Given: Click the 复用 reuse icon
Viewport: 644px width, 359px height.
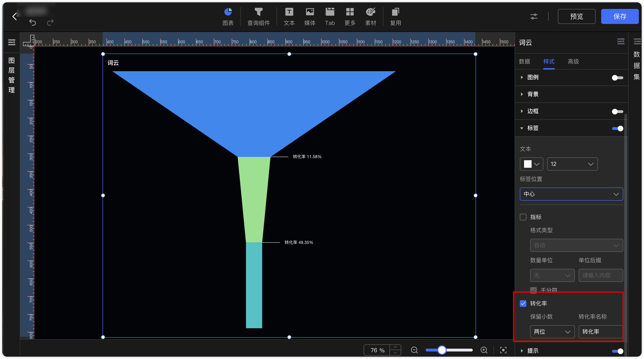Looking at the screenshot, I should 395,16.
